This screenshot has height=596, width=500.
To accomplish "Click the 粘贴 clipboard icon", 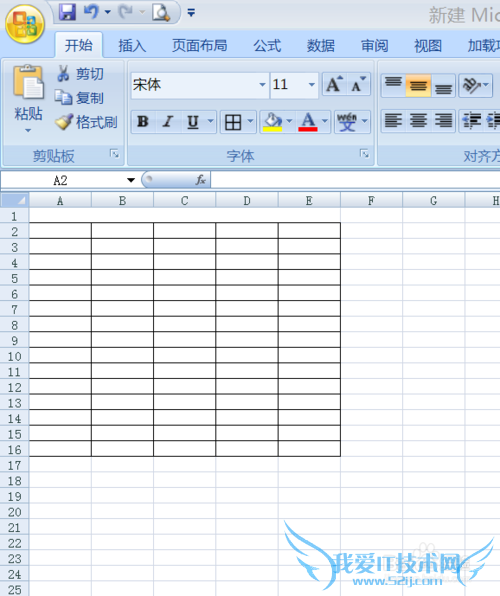I will (28, 82).
